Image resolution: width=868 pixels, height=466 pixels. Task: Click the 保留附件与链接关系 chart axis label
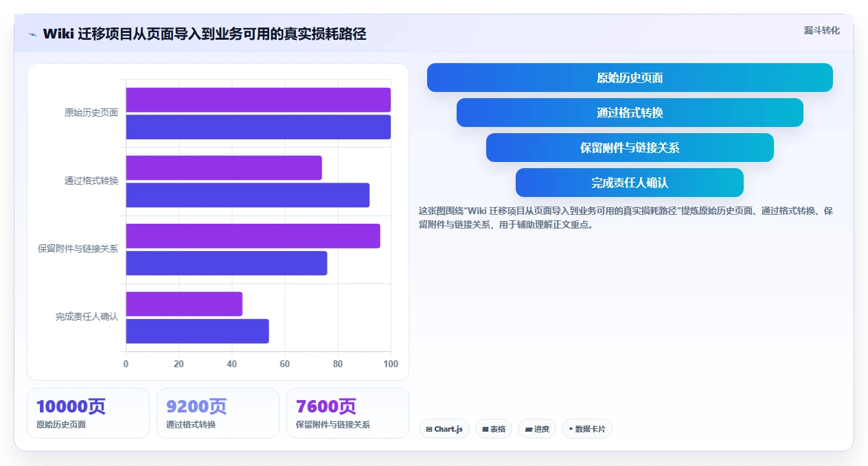coord(78,249)
